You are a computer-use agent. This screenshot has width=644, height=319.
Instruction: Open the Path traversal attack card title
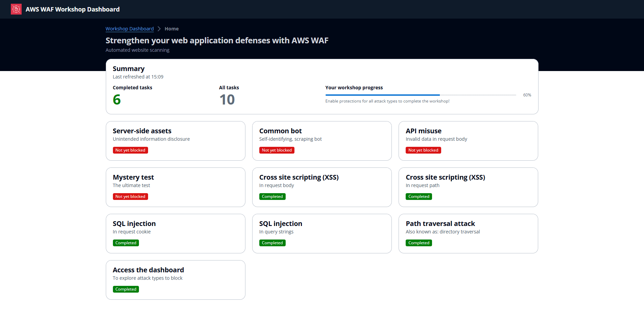440,224
